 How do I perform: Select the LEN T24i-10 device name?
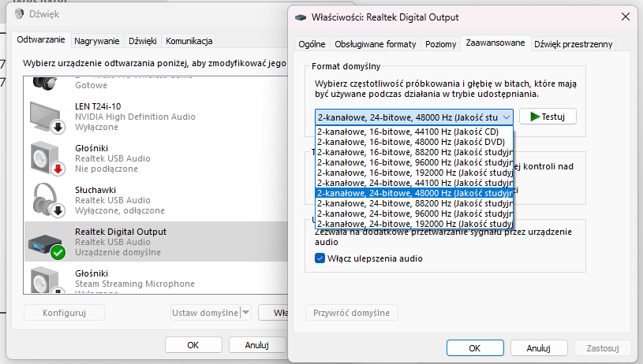tap(98, 106)
